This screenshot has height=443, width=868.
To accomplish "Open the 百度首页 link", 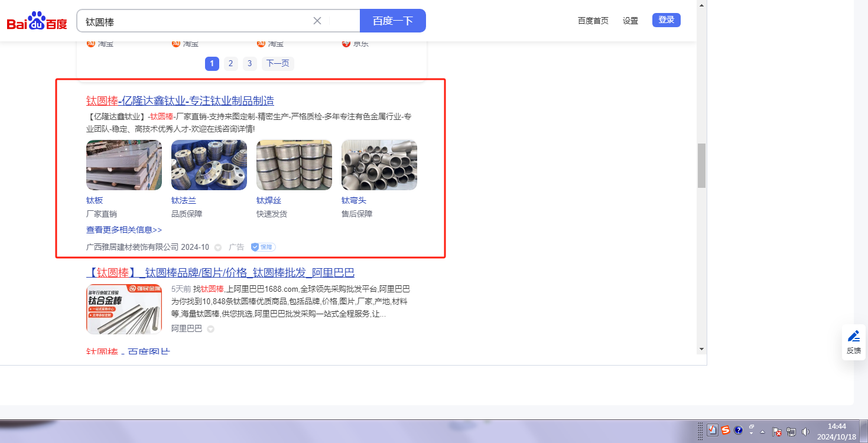I will pyautogui.click(x=593, y=21).
